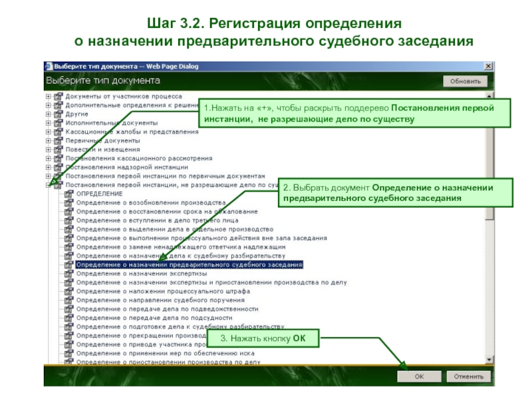532x399 pixels.
Task: Expand Постановления кассационного рассмотрения node
Action: click(48, 158)
